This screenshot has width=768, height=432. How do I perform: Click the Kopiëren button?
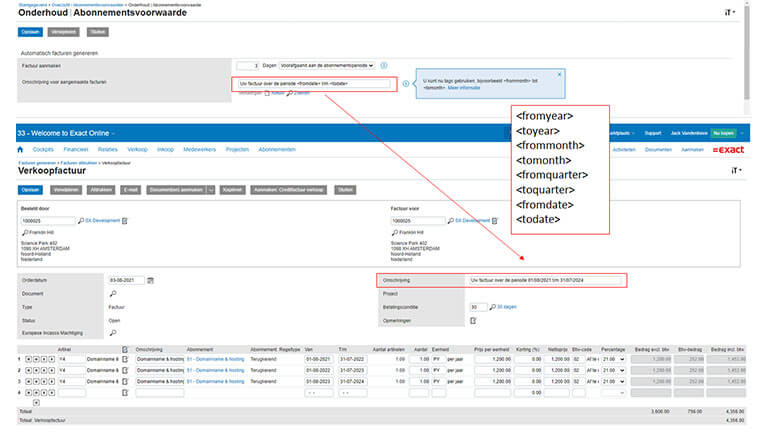[232, 190]
